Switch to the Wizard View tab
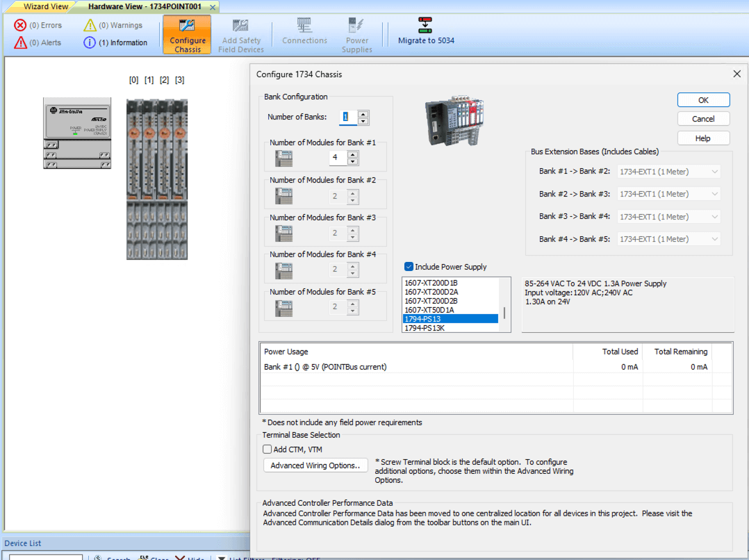Viewport: 749px width, 560px height. click(x=42, y=6)
